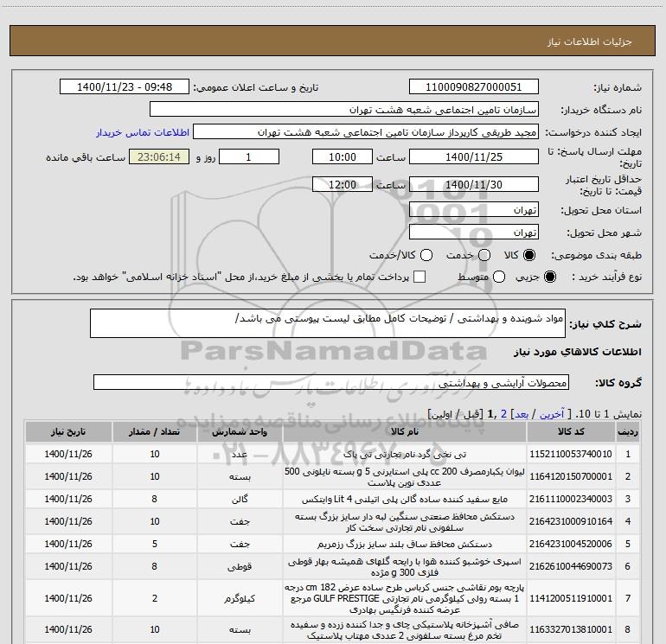
Task: Click quantity 5 in row 5
Action: pyautogui.click(x=154, y=544)
